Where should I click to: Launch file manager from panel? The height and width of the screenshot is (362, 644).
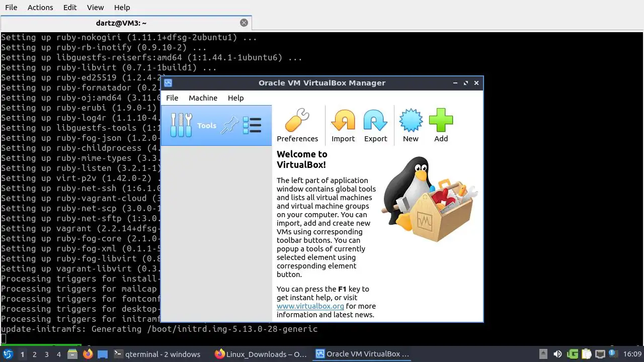click(x=72, y=354)
